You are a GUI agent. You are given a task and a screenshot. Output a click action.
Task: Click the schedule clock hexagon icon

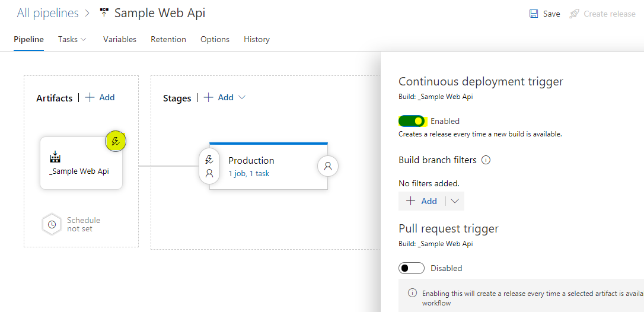pyautogui.click(x=52, y=224)
